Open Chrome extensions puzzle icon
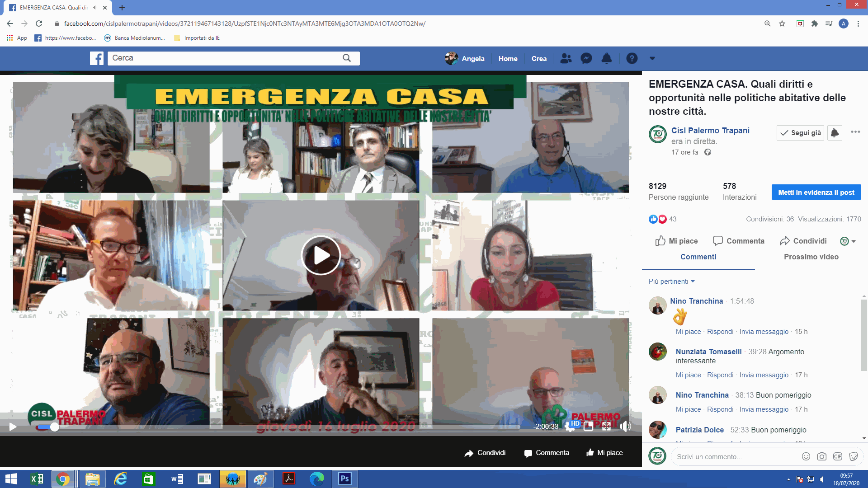The height and width of the screenshot is (488, 868). coord(814,23)
